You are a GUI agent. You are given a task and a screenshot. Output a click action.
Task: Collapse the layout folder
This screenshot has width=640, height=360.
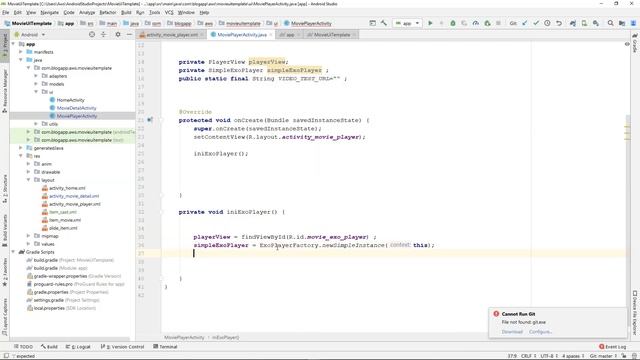coord(29,180)
